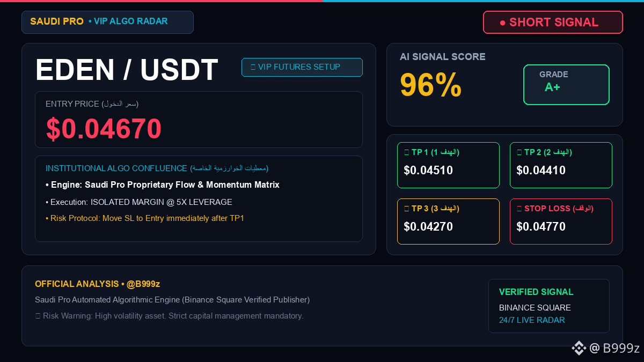Open the TP 2 target card $0.04410
The width and height of the screenshot is (644, 362).
[x=561, y=165]
